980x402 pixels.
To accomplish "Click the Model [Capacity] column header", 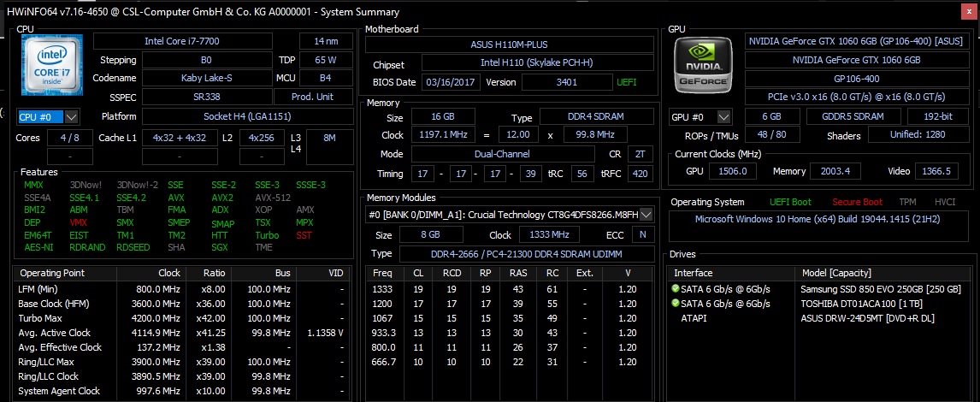I will [883, 273].
